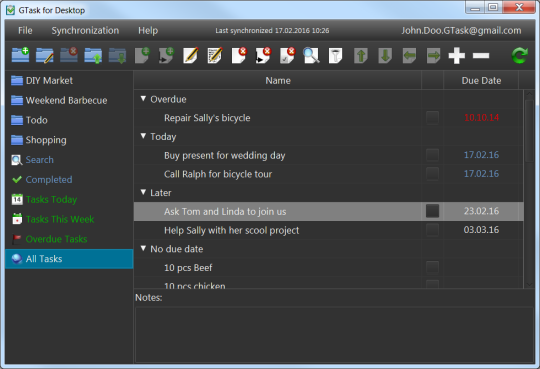Select the Call Ralph for bicycle tour task
This screenshot has width=540, height=369.
(x=218, y=174)
